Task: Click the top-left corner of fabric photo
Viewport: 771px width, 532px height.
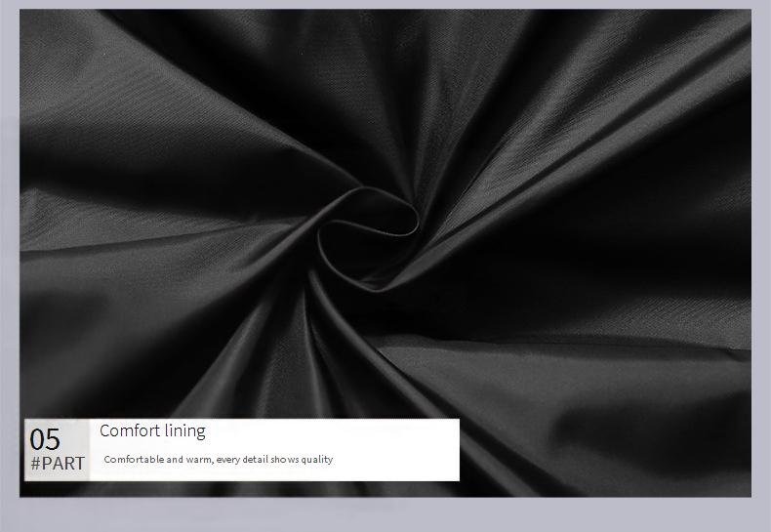Action: point(23,14)
